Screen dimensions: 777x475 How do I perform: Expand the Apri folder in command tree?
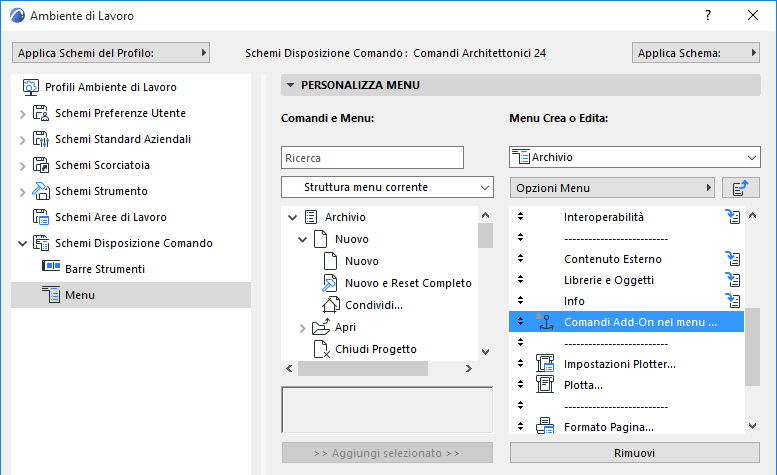coord(303,328)
